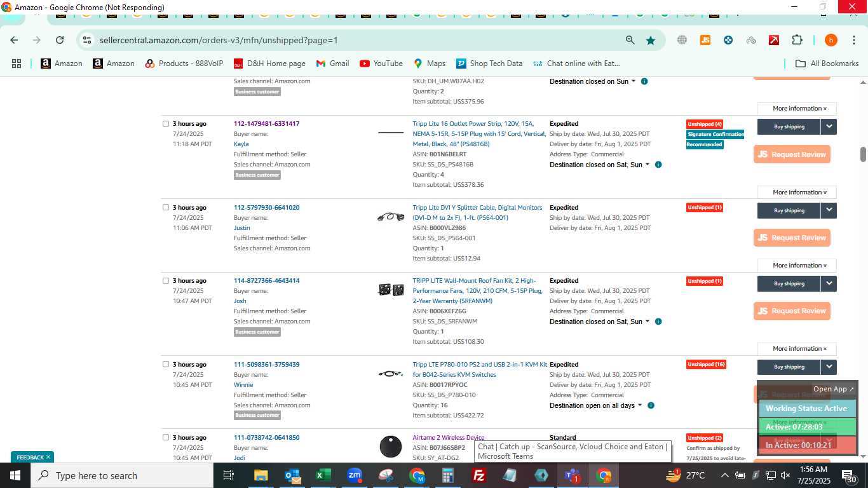868x488 pixels.
Task: Expand 'Destination closed on Sat, Sun' for Josh's order
Action: (x=600, y=322)
